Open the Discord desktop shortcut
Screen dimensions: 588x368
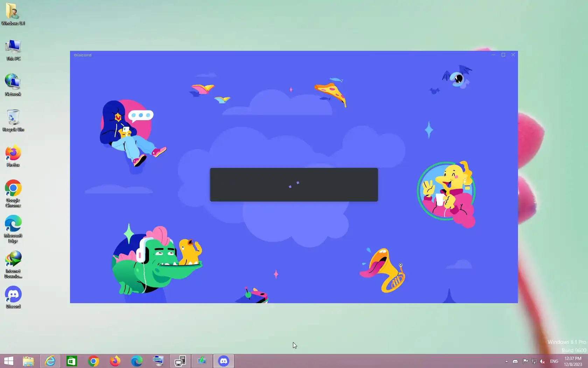13,297
